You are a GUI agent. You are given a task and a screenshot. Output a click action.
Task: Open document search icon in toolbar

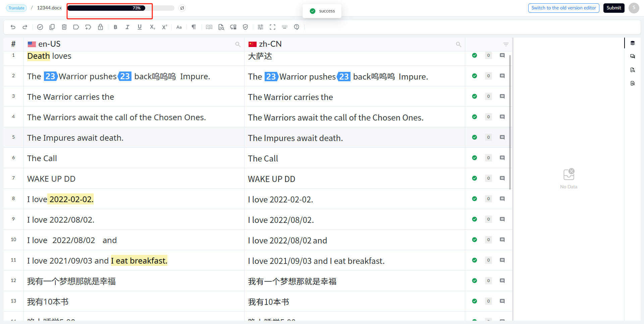[x=221, y=27]
